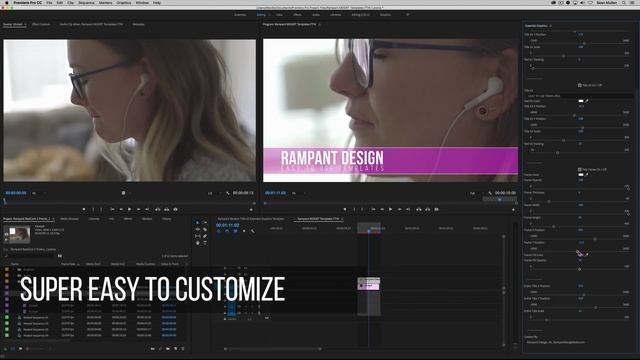Open Source monitor button editor plus

click(x=251, y=209)
